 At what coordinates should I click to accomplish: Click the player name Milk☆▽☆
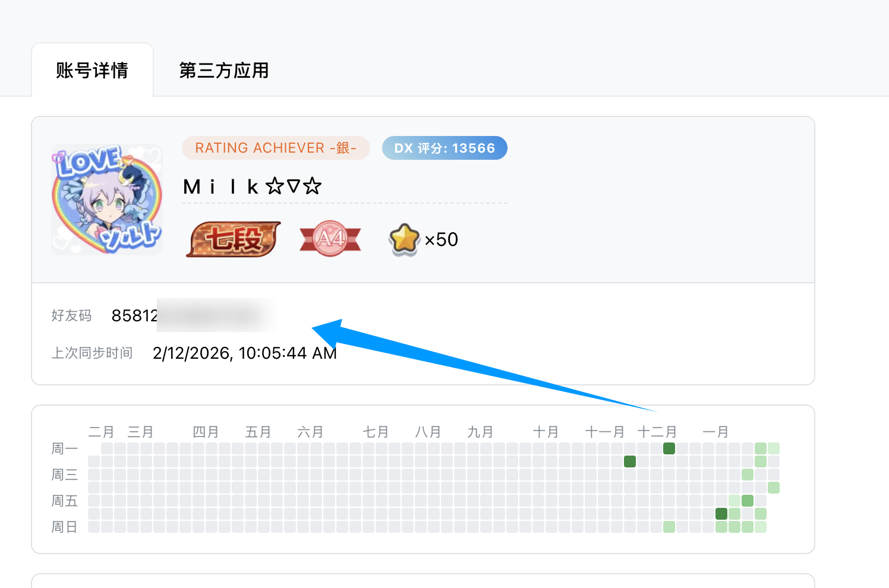tap(252, 187)
